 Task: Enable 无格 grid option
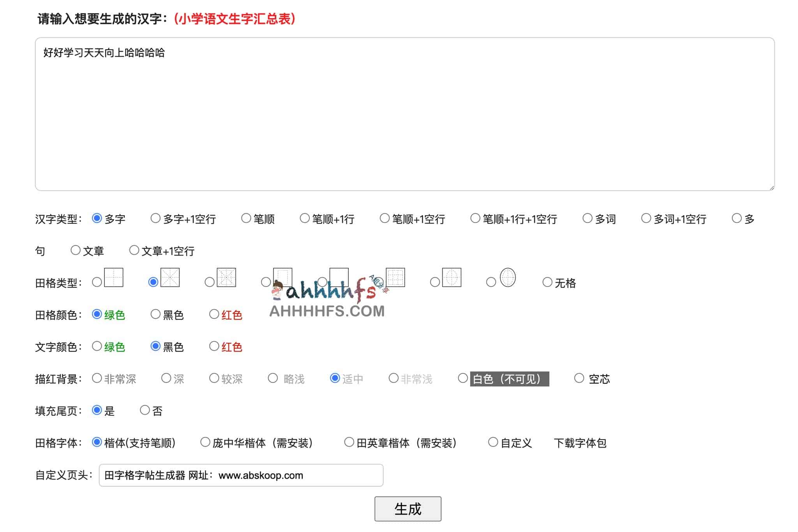[x=547, y=282]
